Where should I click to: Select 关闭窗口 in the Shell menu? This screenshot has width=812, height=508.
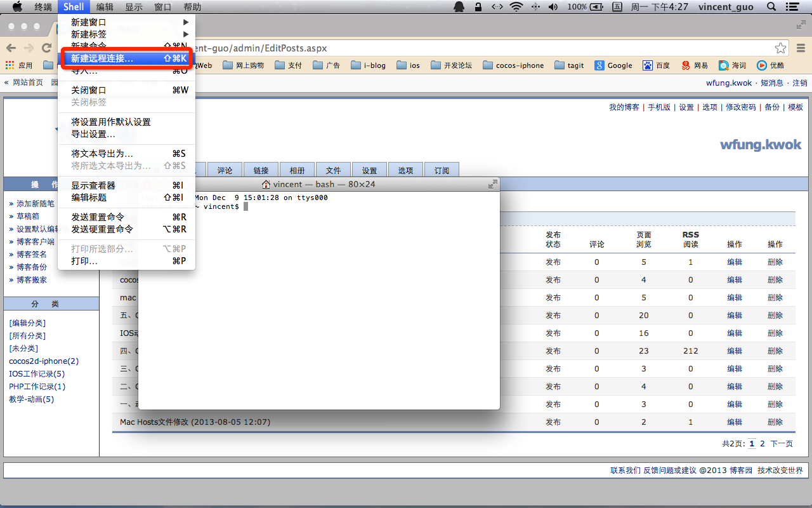click(126, 90)
